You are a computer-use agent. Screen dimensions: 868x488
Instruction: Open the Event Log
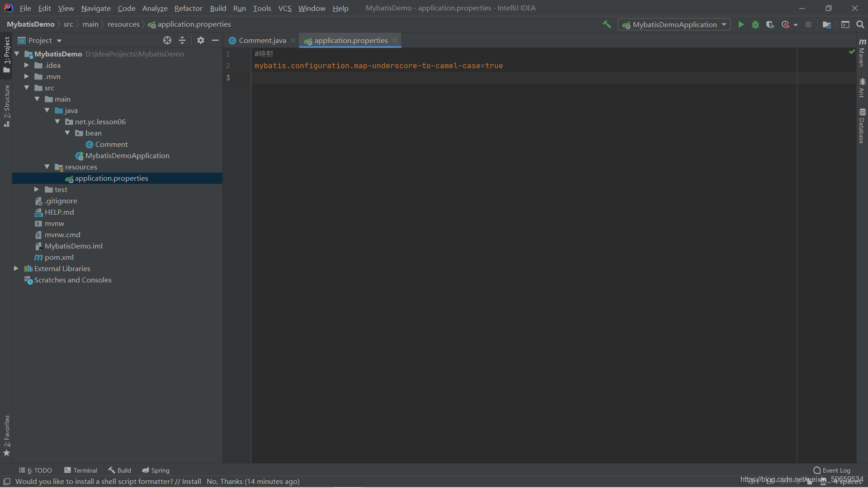[x=832, y=470]
